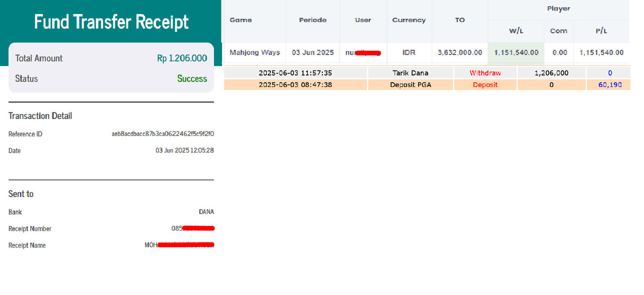Select the Receipt Number label
The height and width of the screenshot is (295, 644).
(30, 229)
